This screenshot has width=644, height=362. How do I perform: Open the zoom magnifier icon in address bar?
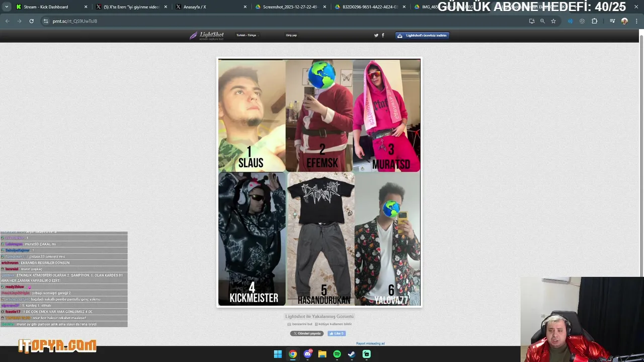click(x=542, y=21)
